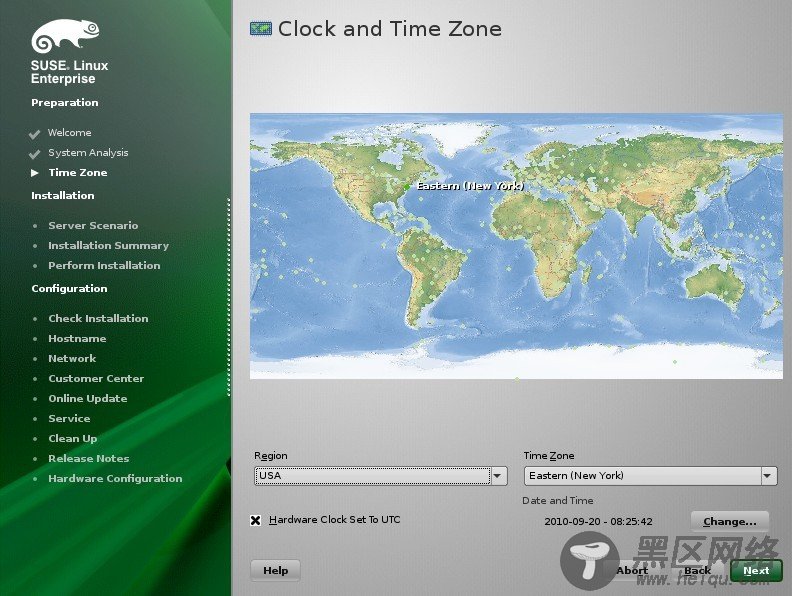Open the Region dropdown arrow
This screenshot has width=792, height=596.
click(498, 476)
